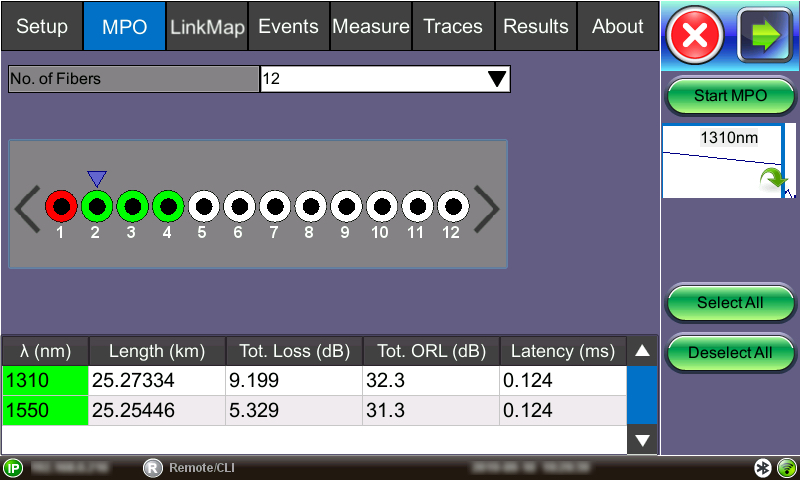Screen dimensions: 800x480
Task: Open the Traces tab
Action: [453, 27]
